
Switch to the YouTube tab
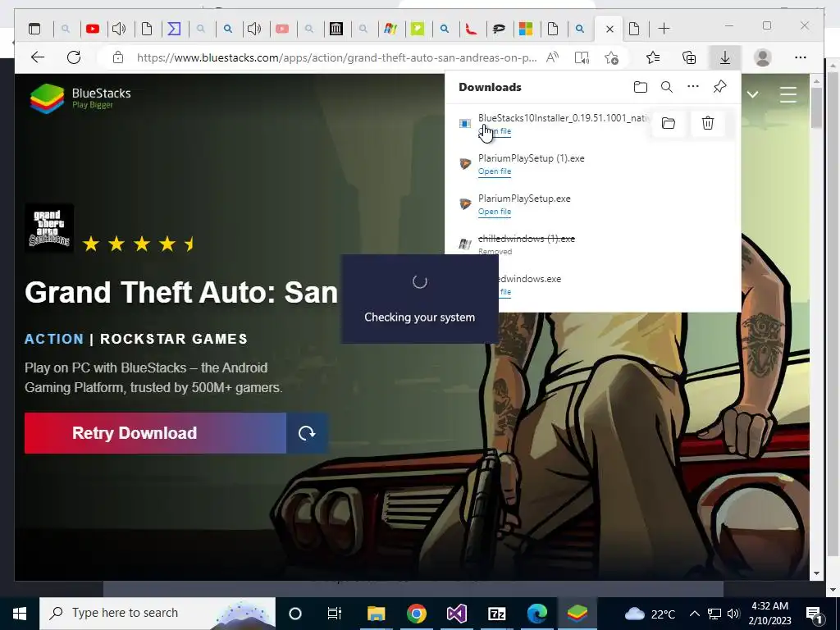(x=93, y=29)
